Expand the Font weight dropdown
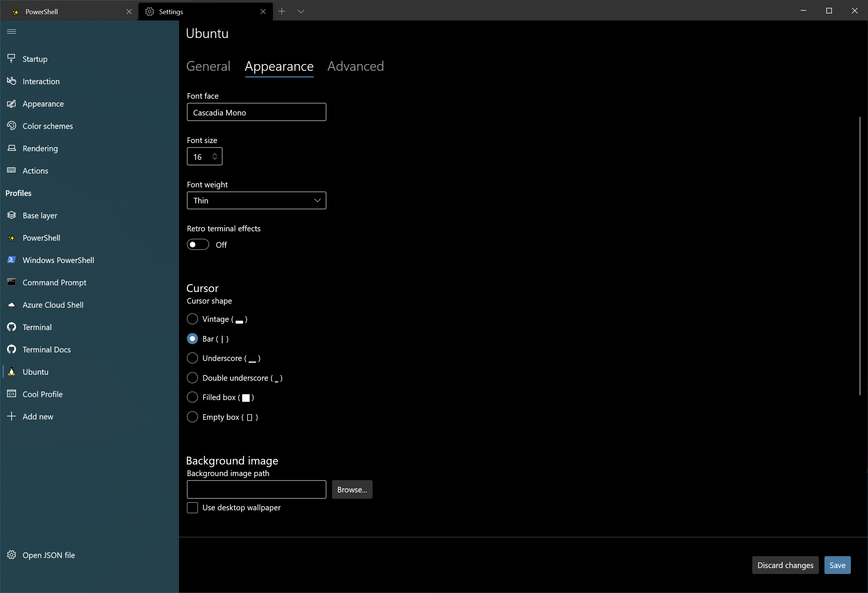This screenshot has height=593, width=868. click(x=256, y=201)
